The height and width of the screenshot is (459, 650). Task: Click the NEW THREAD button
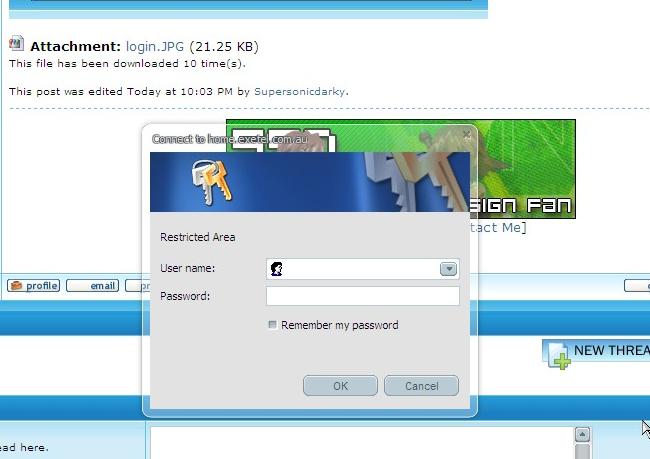(600, 351)
